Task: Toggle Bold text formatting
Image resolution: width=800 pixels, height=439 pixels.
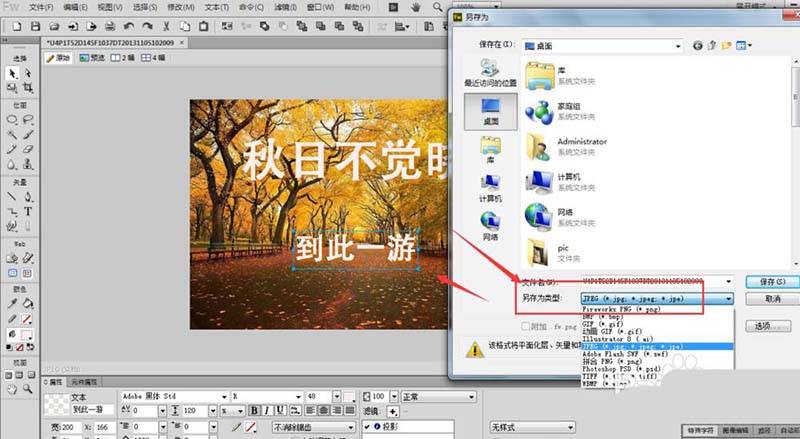Action: [255, 410]
